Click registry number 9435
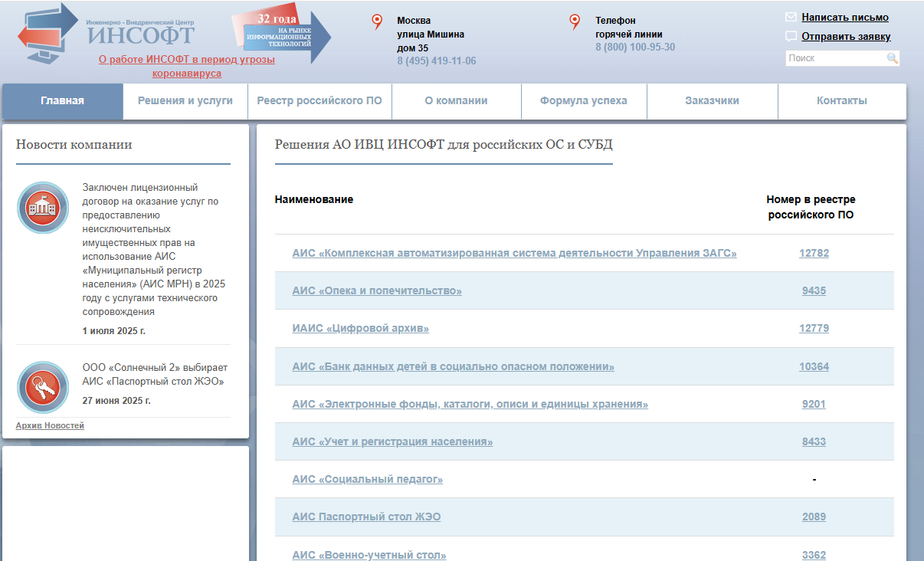This screenshot has width=924, height=561. [x=814, y=290]
